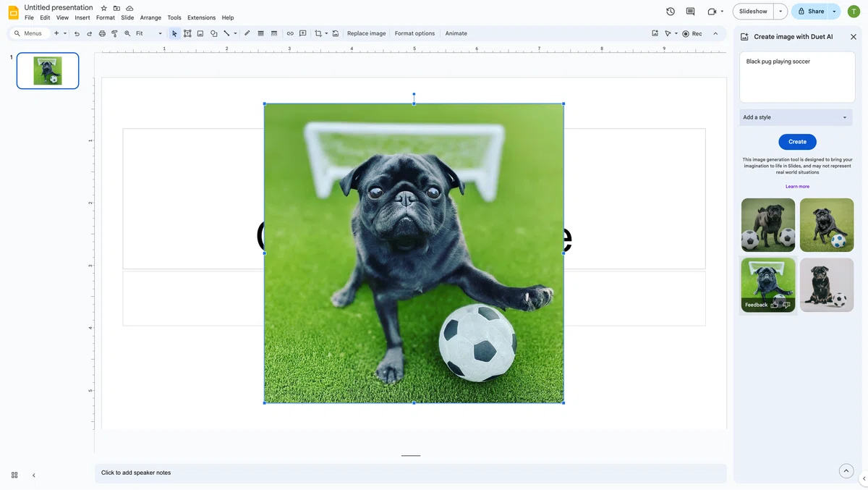Open the border color pencil tool
The width and height of the screenshot is (868, 490).
[x=247, y=33]
